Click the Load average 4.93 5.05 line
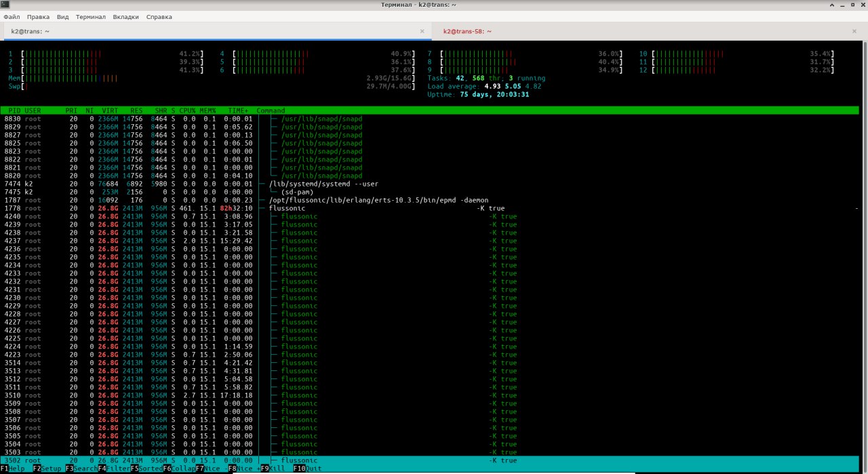 pyautogui.click(x=484, y=86)
